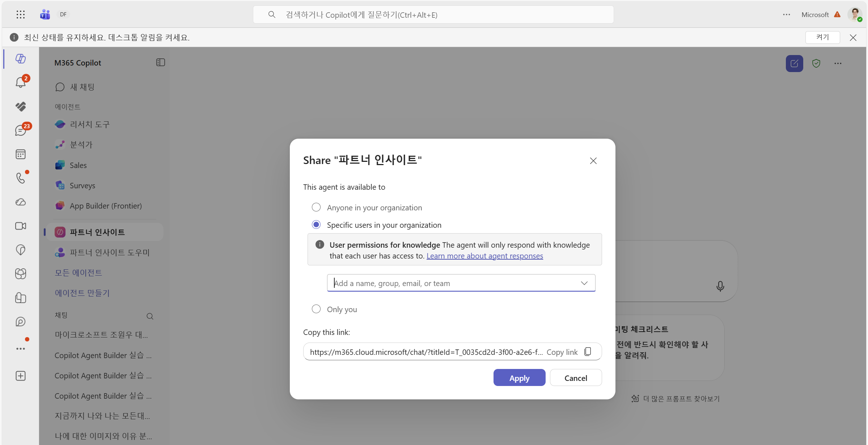Open the Sales agent
The image size is (868, 445).
point(105,165)
